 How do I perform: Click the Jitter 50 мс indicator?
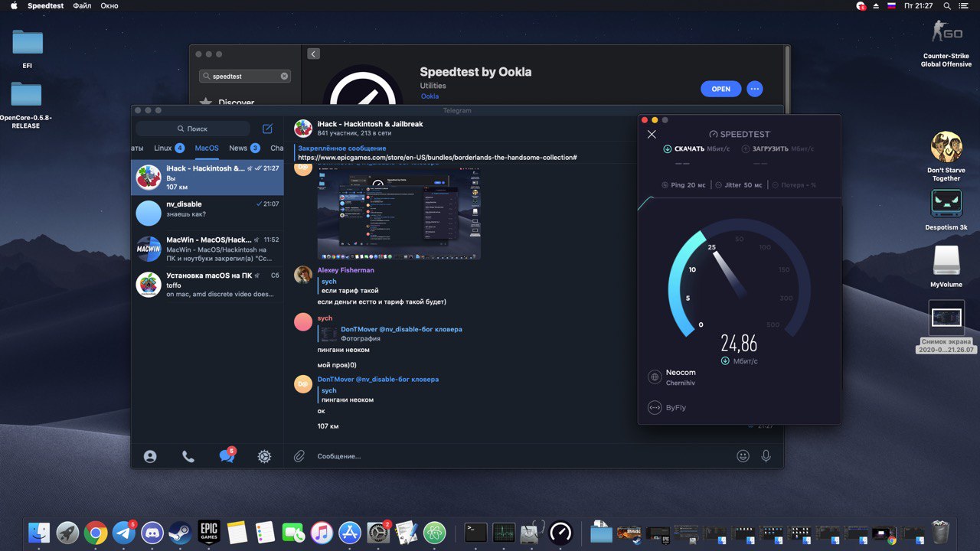(x=740, y=185)
